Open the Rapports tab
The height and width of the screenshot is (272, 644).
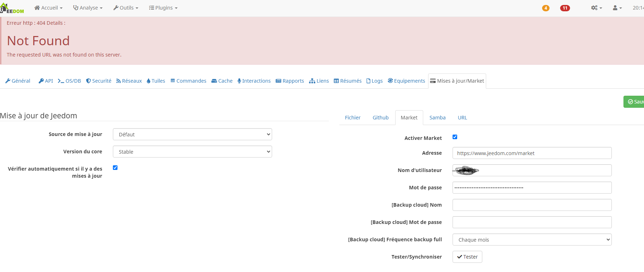290,81
